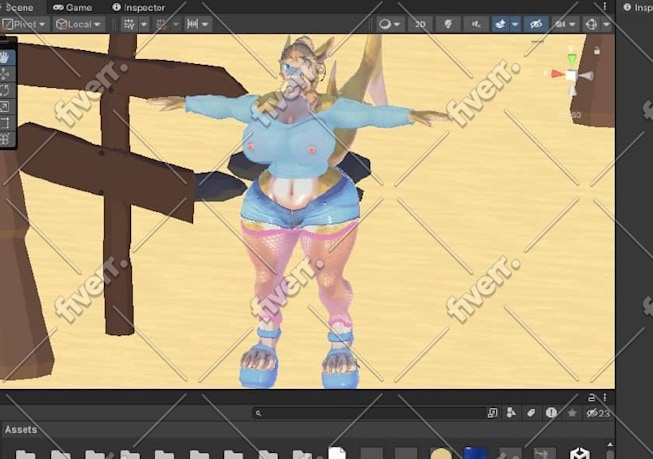Expand the scene effects dropdown arrow

[x=515, y=25]
